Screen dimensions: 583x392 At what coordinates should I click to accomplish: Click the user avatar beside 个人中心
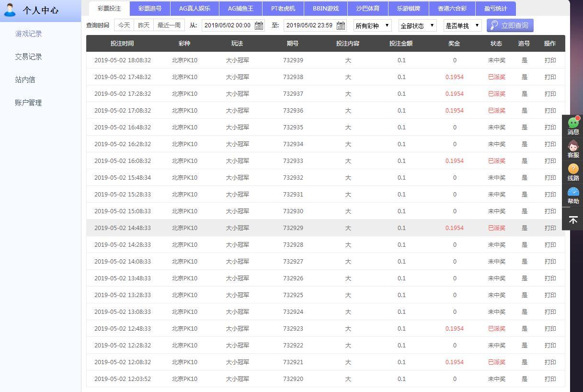pos(10,10)
